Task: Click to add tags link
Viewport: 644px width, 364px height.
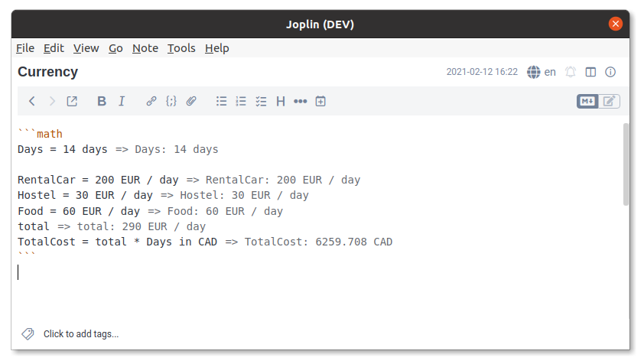Action: pos(81,334)
